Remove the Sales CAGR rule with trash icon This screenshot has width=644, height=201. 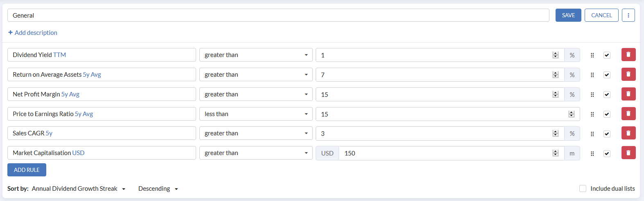pos(628,133)
